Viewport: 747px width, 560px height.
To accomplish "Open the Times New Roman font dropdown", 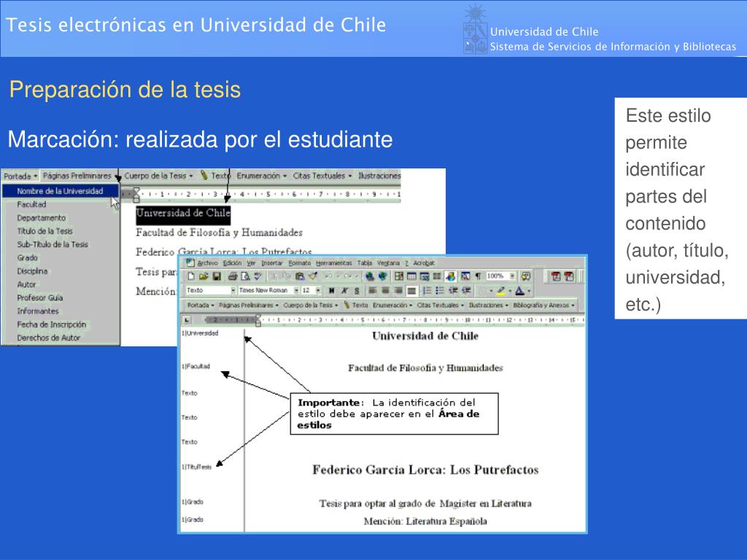I will (296, 290).
